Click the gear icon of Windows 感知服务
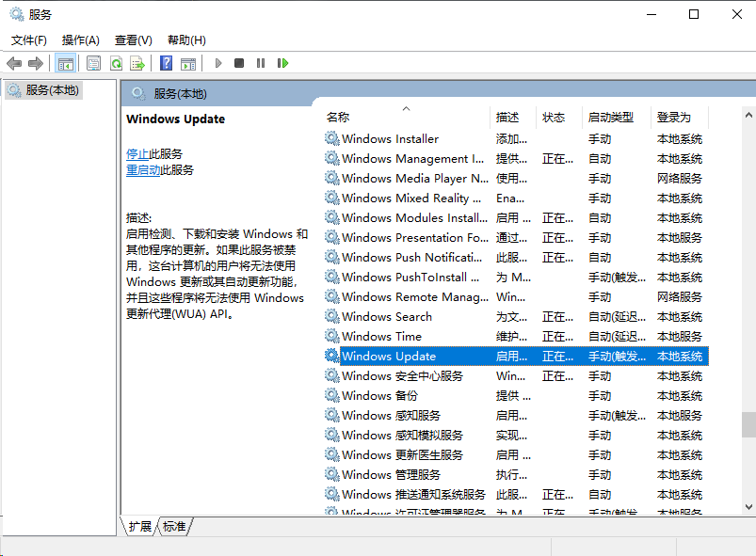Screen dimensions: 756x556 331,415
